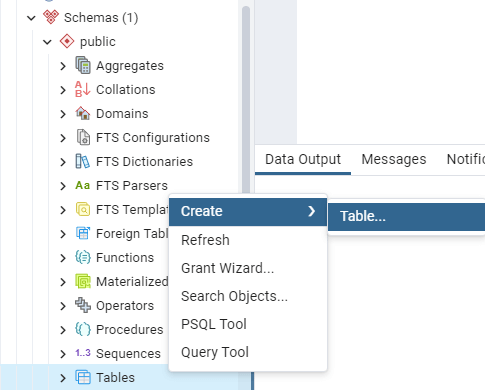Click the Aggregates calculator icon

[83, 65]
